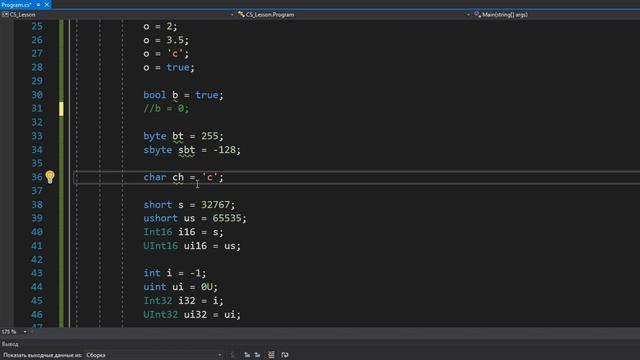The image size is (640, 360).
Task: Click the line 'Int32 i32 = i;'
Action: tap(183, 301)
